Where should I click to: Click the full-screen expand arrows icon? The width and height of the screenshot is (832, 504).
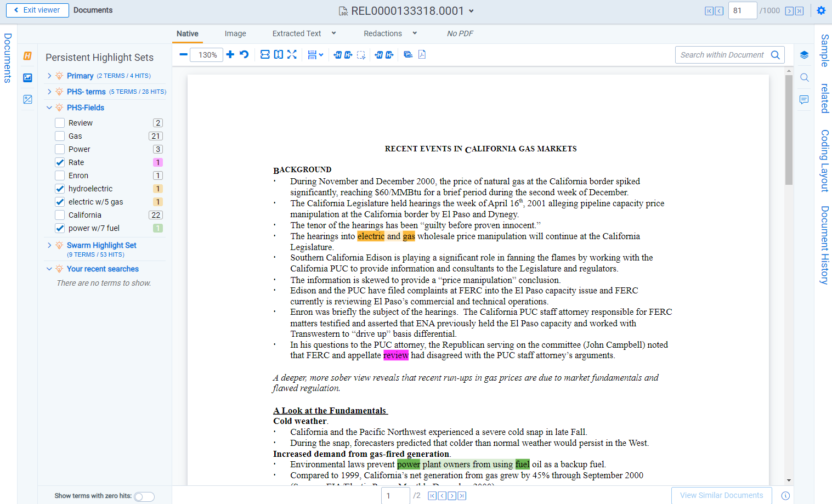click(292, 54)
